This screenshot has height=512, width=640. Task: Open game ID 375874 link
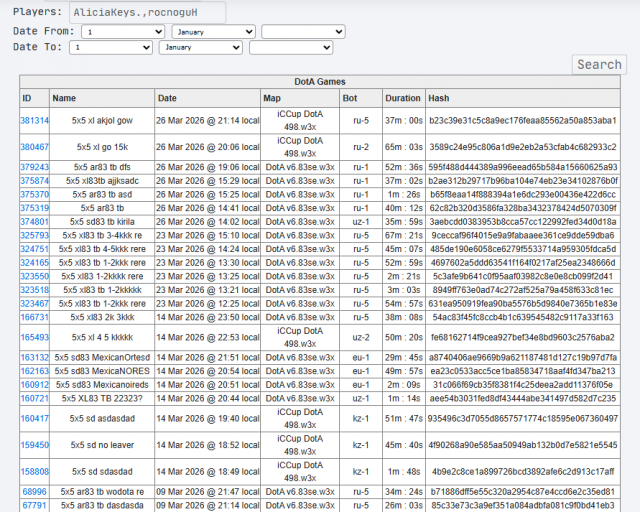35,181
